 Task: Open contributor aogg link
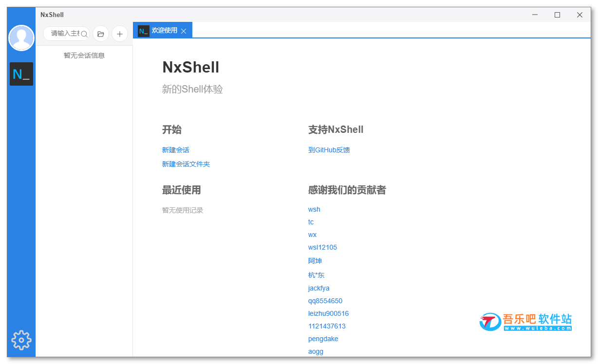[316, 351]
